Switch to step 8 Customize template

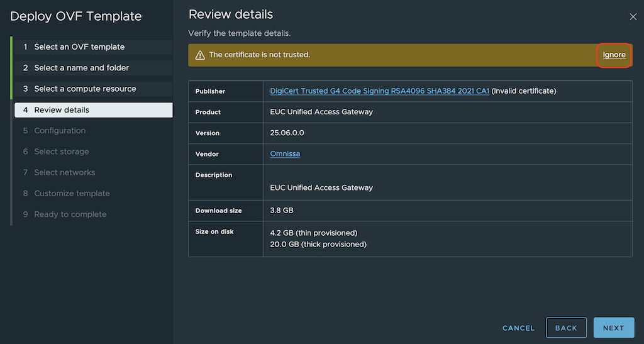pyautogui.click(x=72, y=194)
